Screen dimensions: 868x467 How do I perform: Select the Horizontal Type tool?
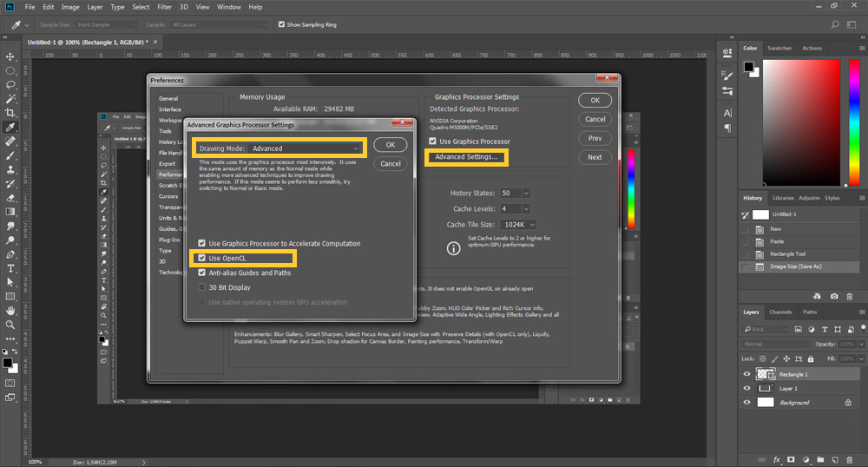pos(10,268)
